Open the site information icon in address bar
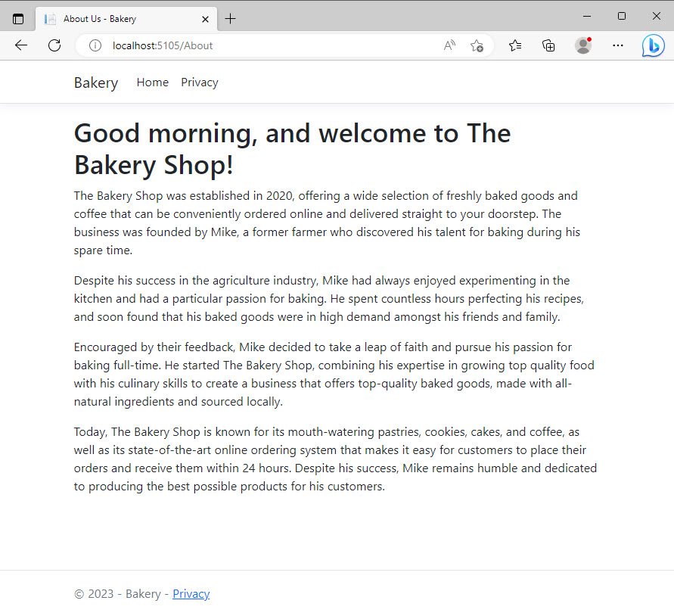 [95, 45]
